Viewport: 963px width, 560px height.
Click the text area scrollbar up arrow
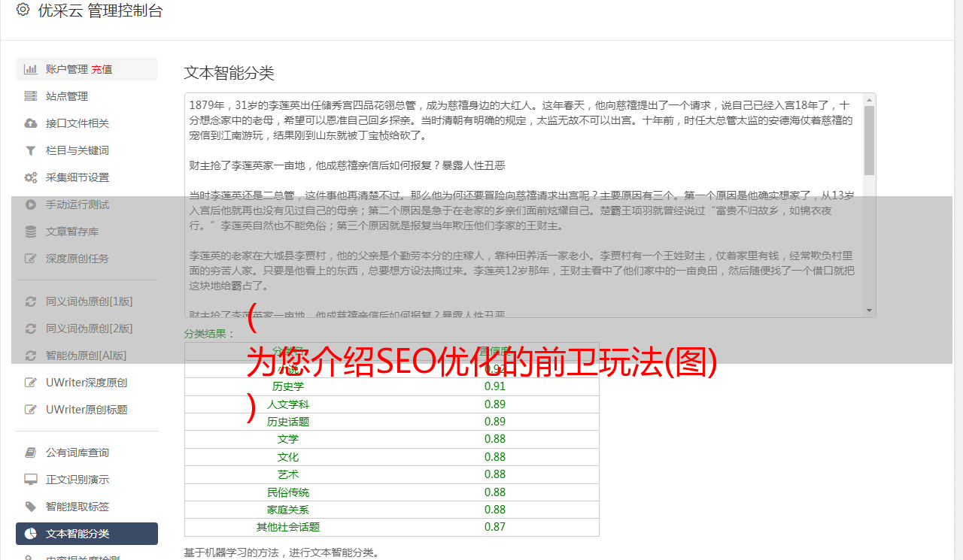(x=869, y=99)
